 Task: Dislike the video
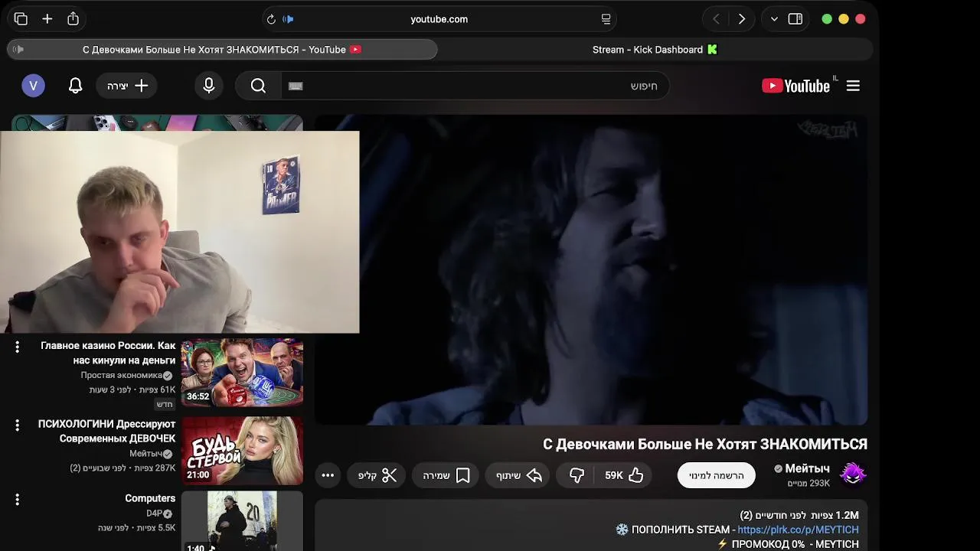click(577, 475)
